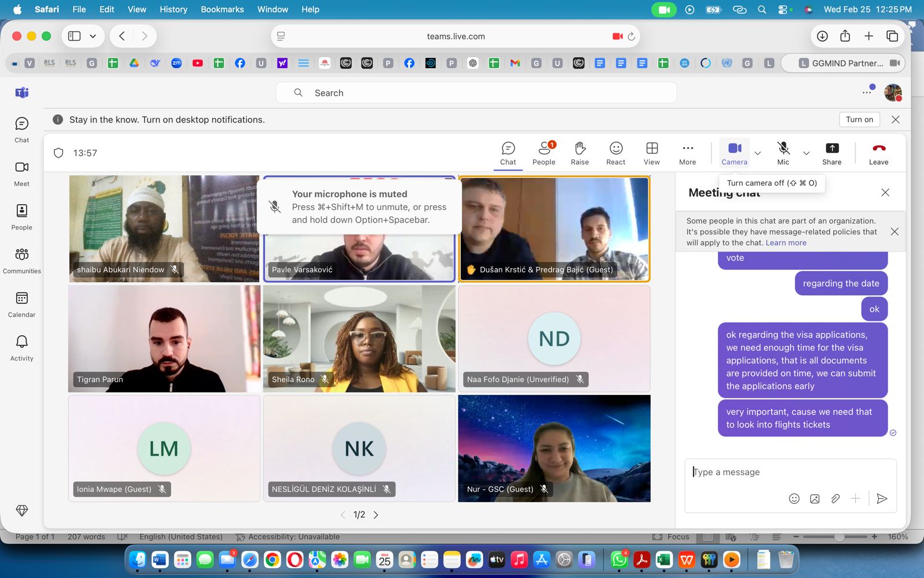Open the Learn more link

click(786, 243)
